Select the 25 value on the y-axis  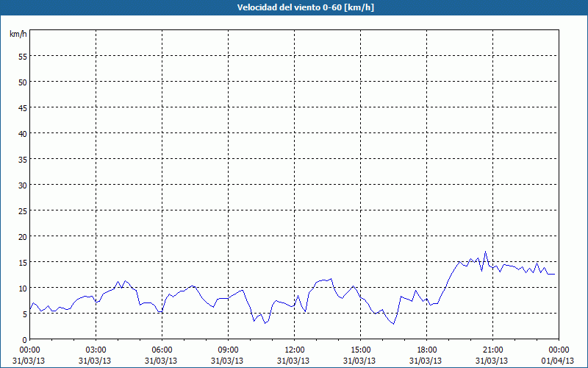23,210
